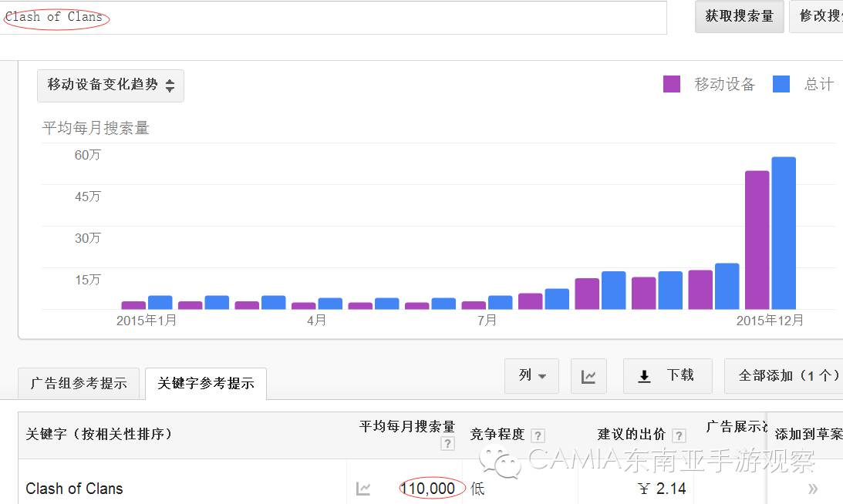Focus the Clash of Clans search field

(333, 17)
